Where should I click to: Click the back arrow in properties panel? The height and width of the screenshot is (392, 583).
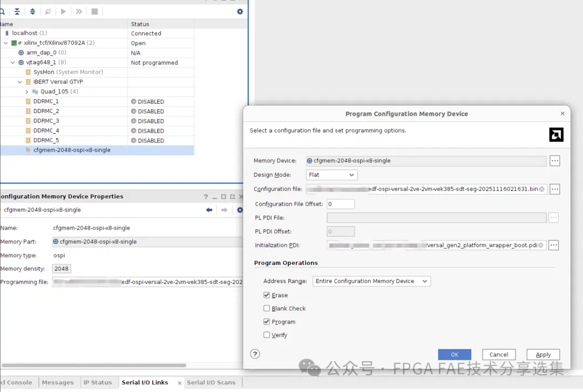(x=209, y=210)
